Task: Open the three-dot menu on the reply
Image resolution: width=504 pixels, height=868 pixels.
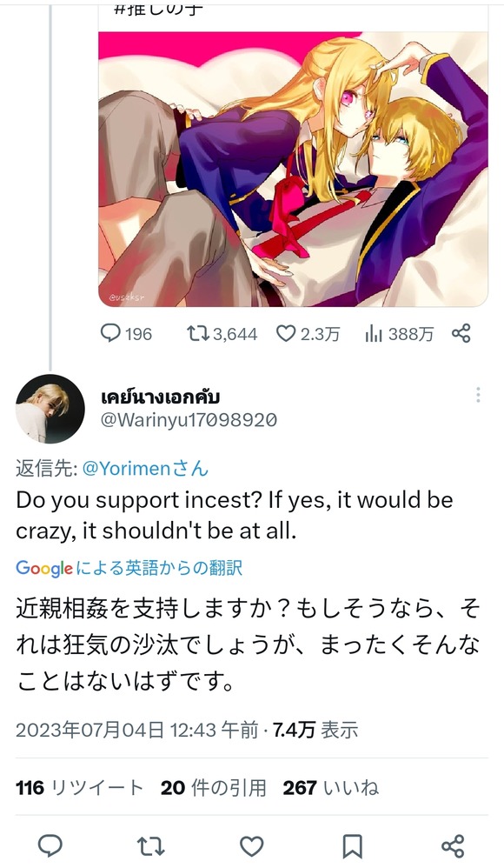Action: (x=477, y=394)
